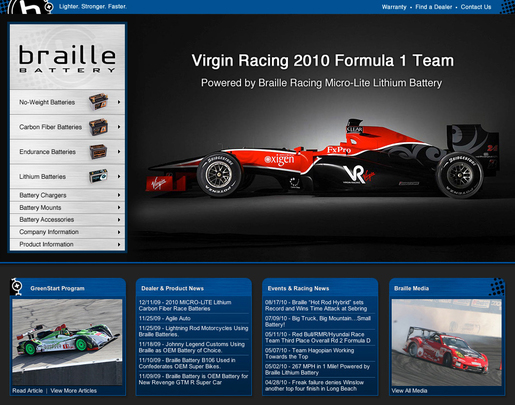Click the Braille Media heading

coord(411,288)
